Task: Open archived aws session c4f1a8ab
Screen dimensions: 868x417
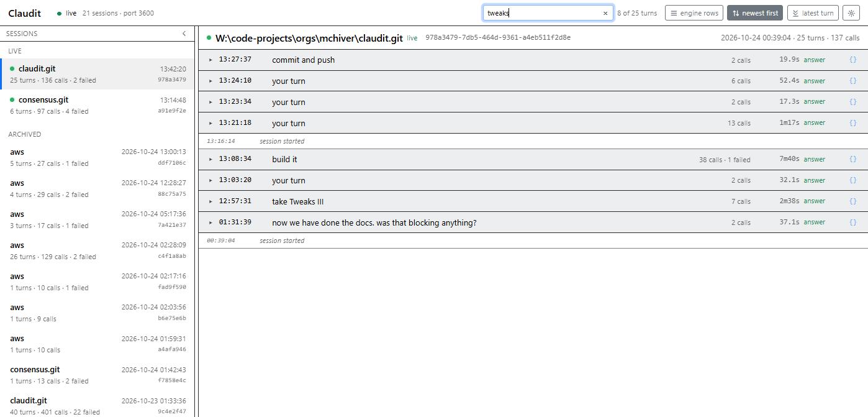Action: point(97,250)
